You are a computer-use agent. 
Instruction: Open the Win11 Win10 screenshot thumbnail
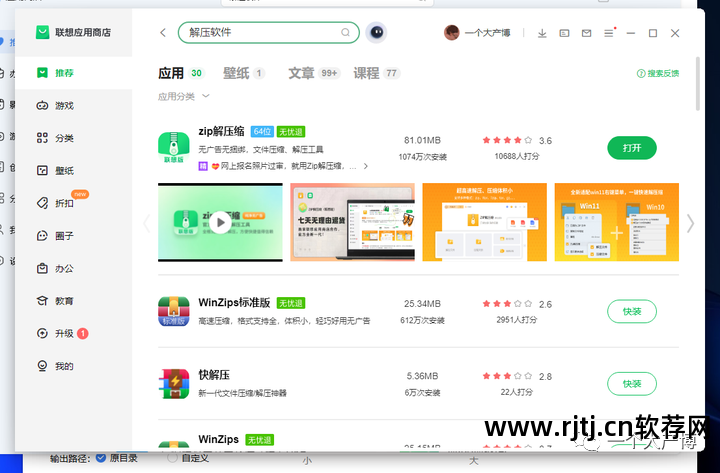pyautogui.click(x=617, y=222)
